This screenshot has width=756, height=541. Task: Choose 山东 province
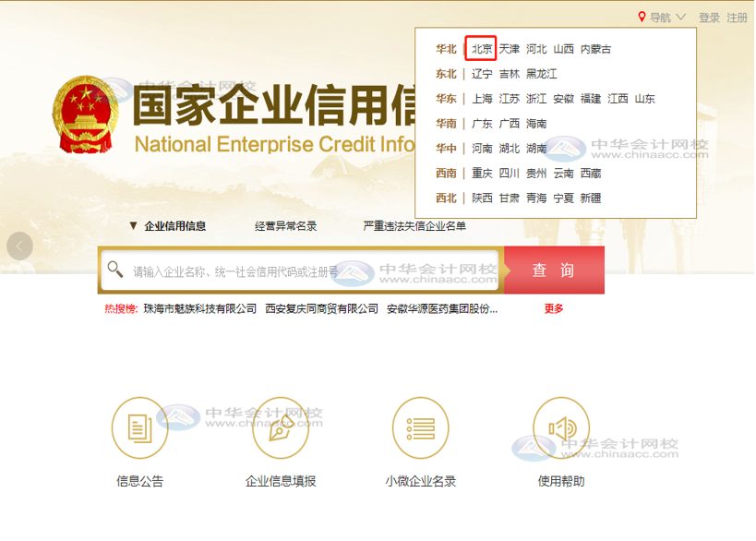coord(644,99)
